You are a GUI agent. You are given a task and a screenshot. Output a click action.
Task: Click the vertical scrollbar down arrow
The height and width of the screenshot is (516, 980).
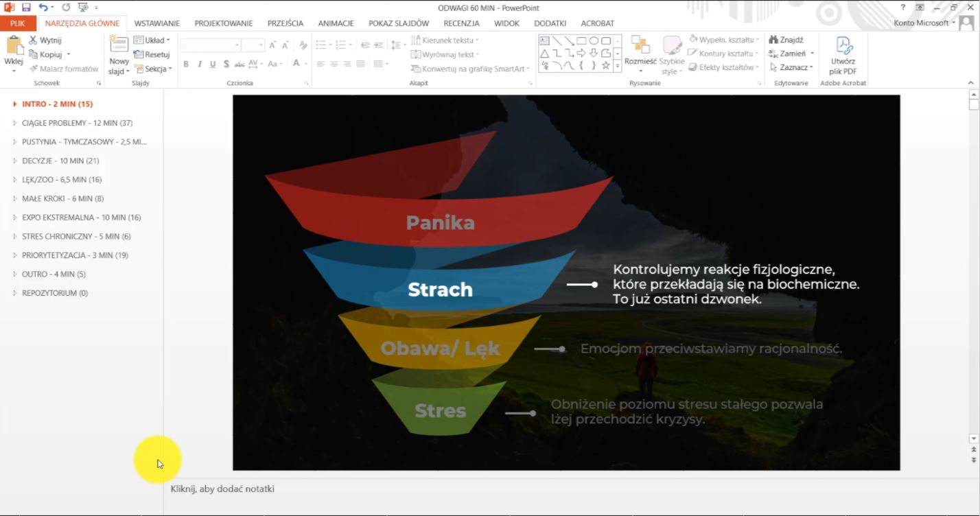(973, 438)
